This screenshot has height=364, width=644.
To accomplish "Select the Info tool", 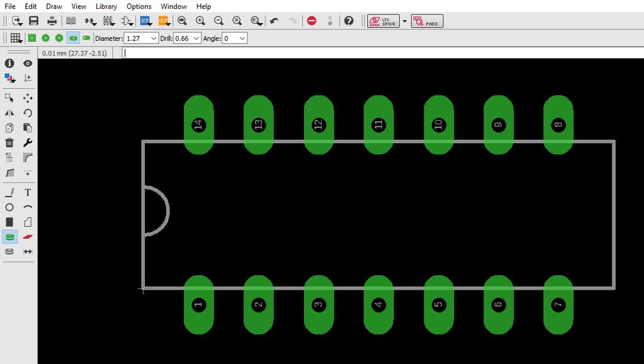I will coord(9,63).
